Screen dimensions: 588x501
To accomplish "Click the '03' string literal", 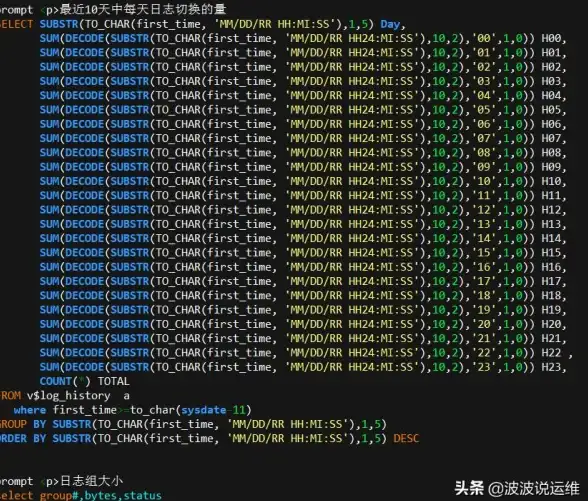I will pyautogui.click(x=483, y=81).
